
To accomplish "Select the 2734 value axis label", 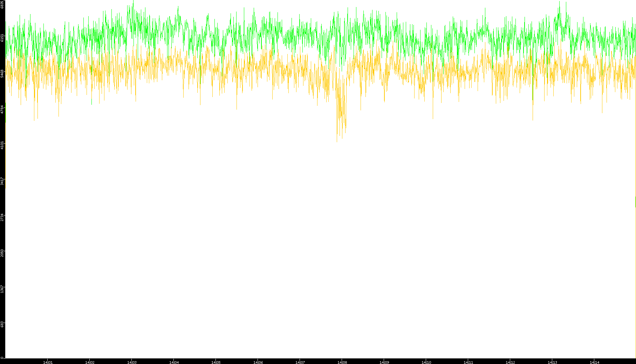I will pos(2,217).
